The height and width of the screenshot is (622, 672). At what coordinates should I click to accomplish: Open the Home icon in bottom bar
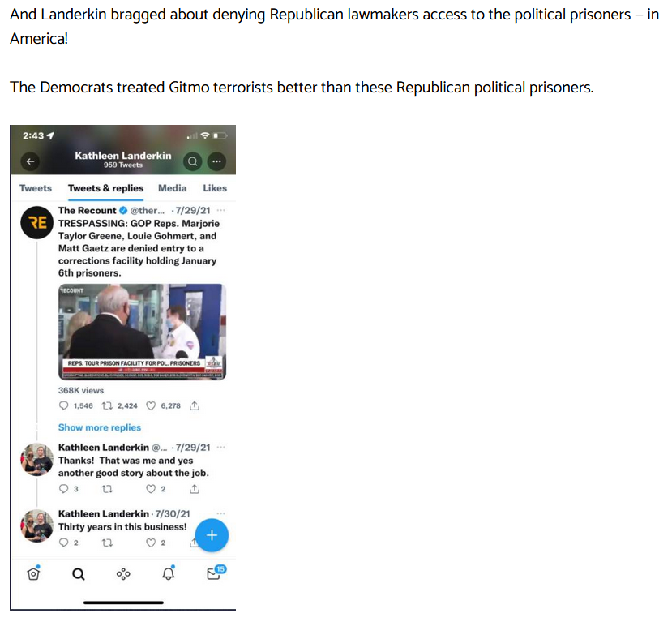tap(33, 573)
